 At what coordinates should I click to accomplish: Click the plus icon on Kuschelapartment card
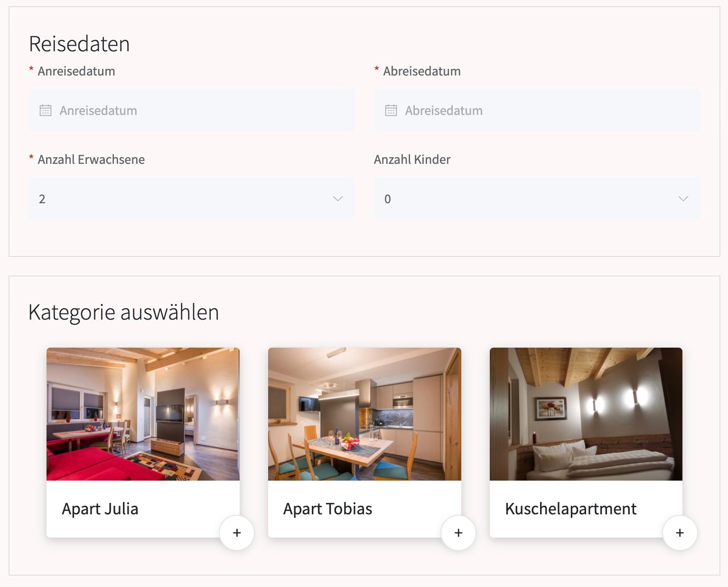[680, 533]
